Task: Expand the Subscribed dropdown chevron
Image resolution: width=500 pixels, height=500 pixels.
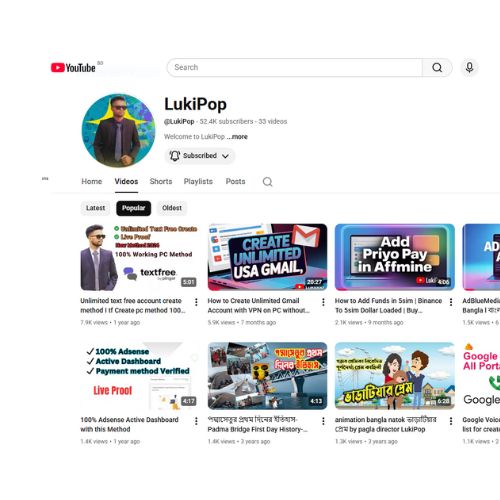Action: (225, 156)
